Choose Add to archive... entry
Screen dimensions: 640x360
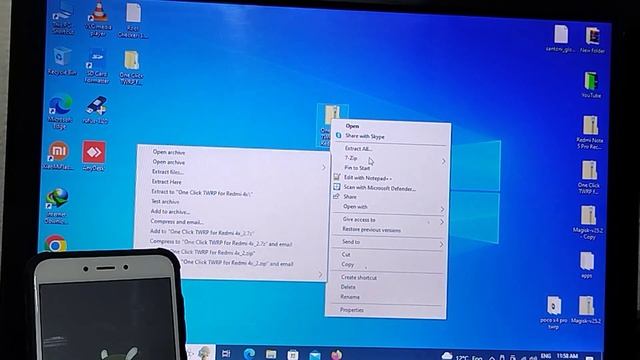pyautogui.click(x=170, y=211)
